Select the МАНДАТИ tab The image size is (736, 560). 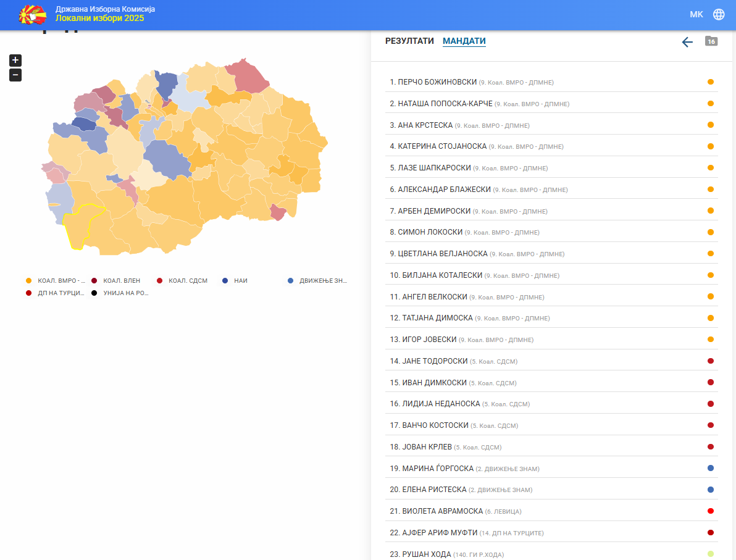click(x=464, y=41)
